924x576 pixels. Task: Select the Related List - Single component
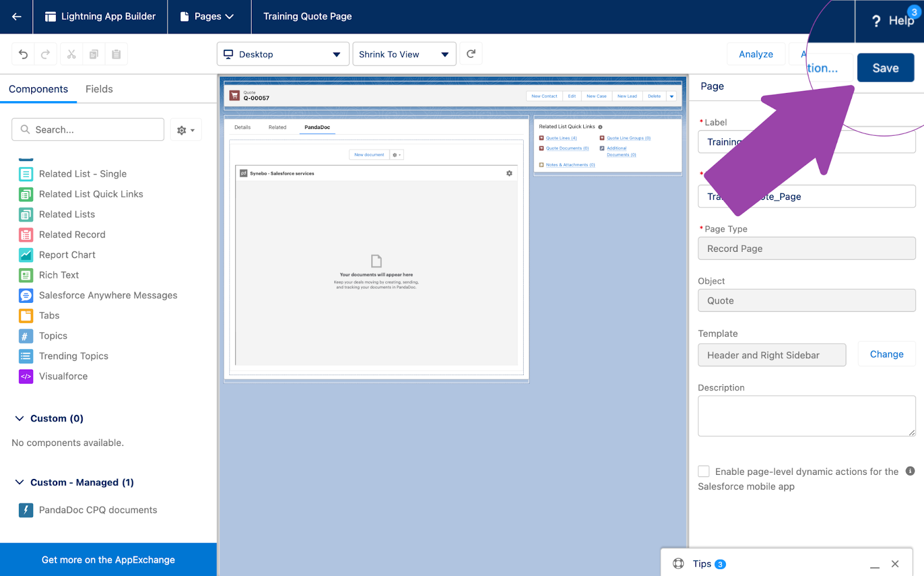point(83,174)
